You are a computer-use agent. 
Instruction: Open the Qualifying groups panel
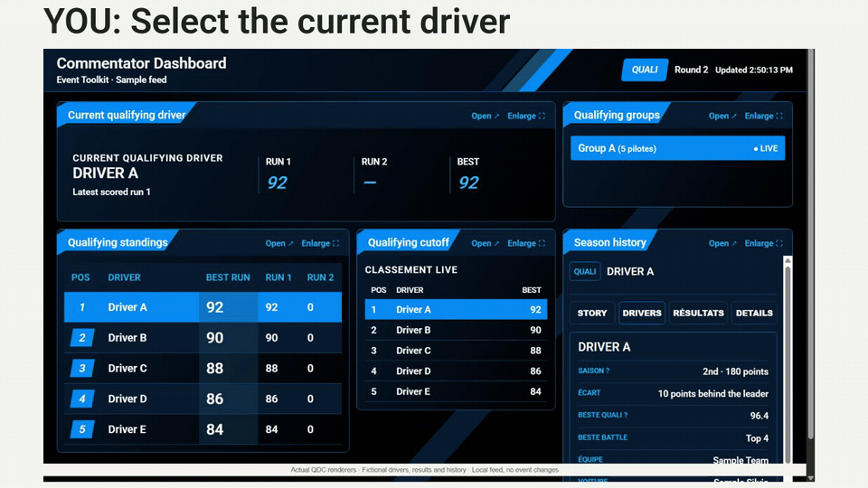pos(722,116)
